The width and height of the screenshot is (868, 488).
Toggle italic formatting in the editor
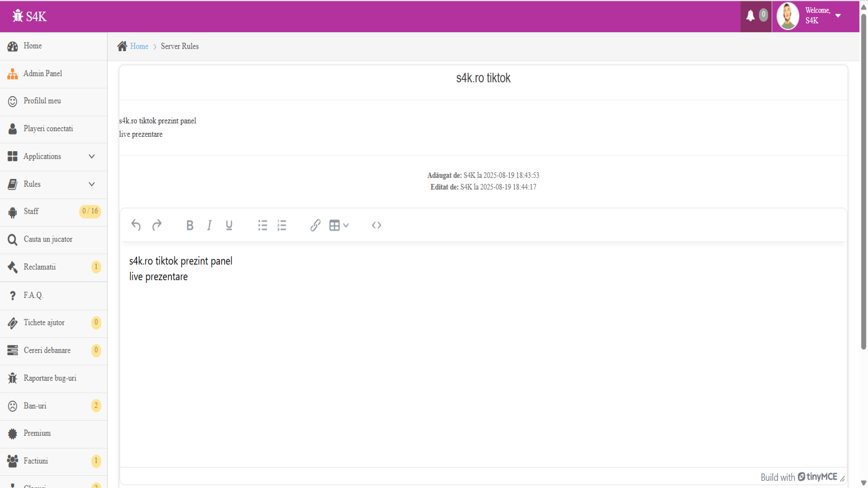[209, 225]
